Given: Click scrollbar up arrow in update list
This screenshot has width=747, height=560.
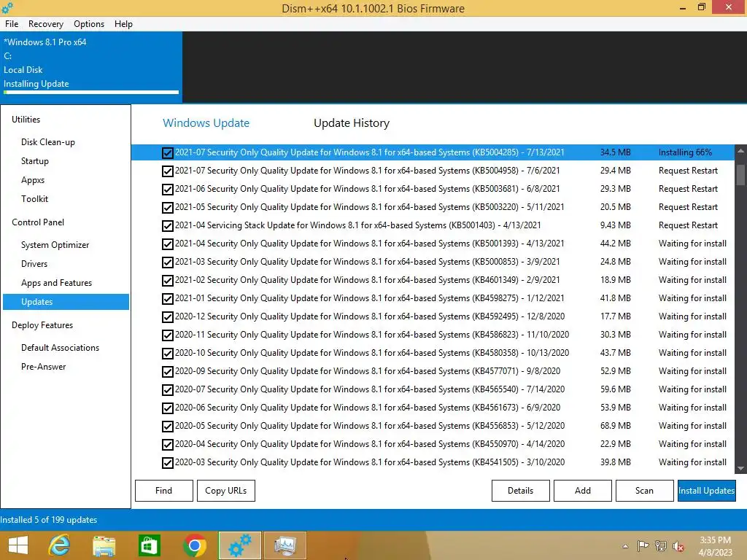Looking at the screenshot, I should coord(740,150).
